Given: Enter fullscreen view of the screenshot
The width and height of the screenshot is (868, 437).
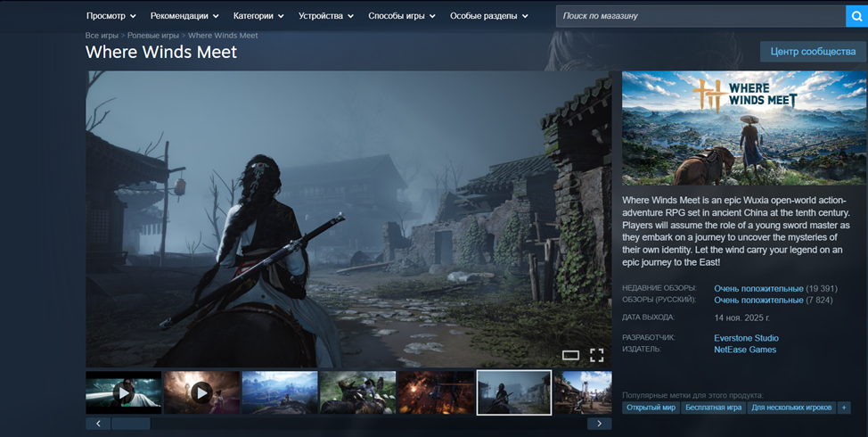Looking at the screenshot, I should click(596, 355).
